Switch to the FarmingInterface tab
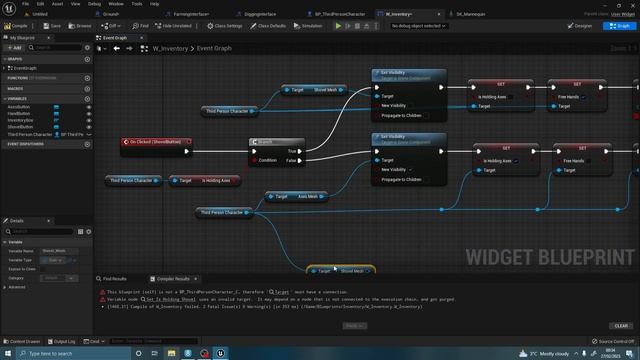 (191, 14)
